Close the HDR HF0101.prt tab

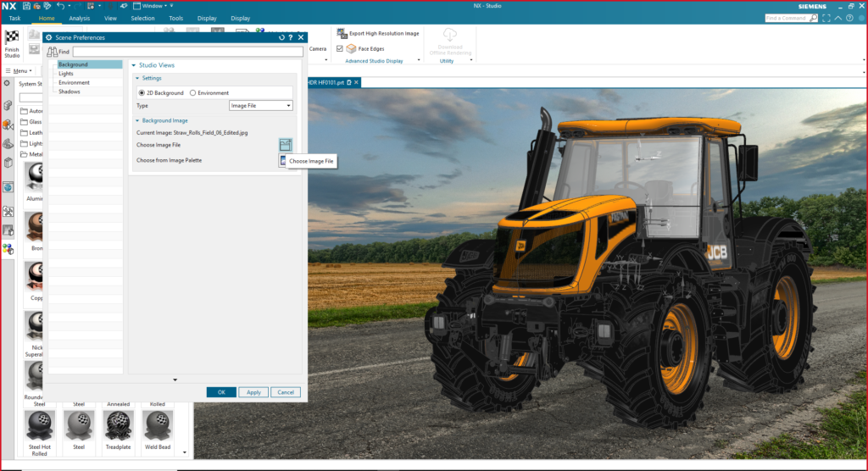tap(357, 82)
